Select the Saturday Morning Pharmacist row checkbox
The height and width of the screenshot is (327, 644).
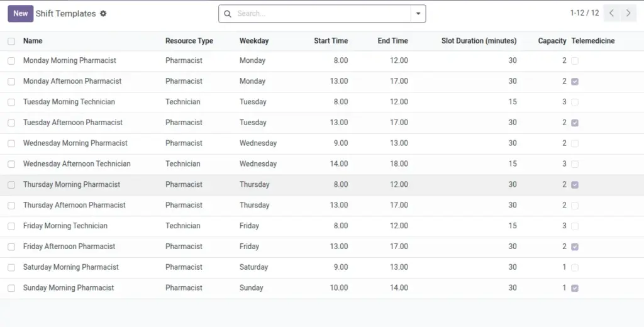(11, 267)
